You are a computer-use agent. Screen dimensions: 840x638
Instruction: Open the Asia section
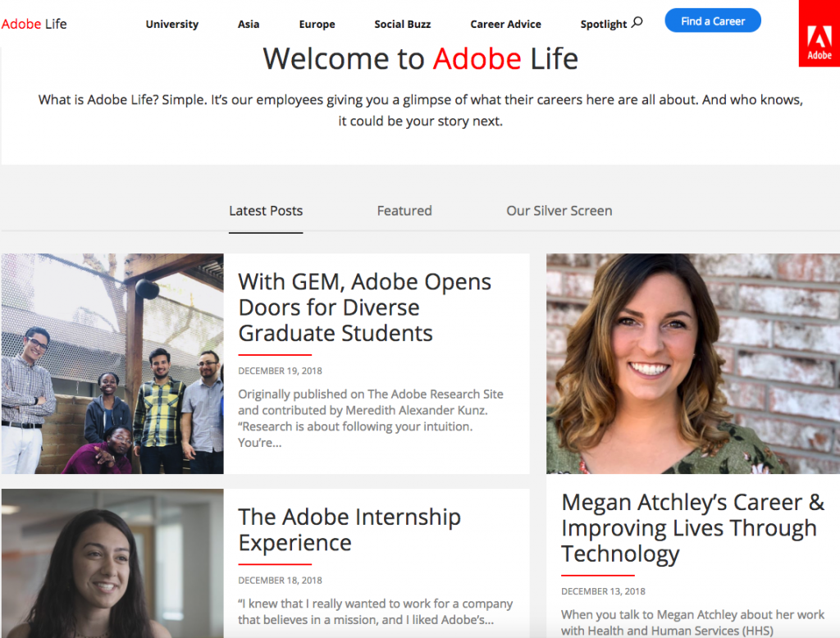point(248,24)
